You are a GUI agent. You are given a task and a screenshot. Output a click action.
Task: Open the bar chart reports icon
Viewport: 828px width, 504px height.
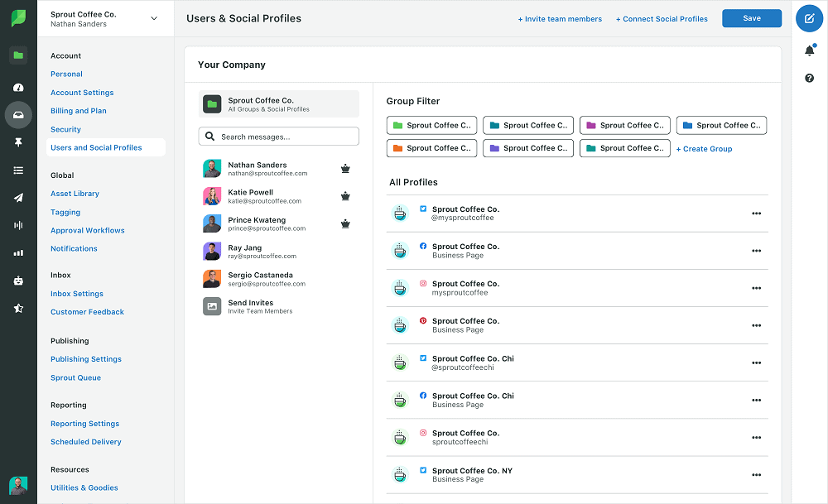18,252
